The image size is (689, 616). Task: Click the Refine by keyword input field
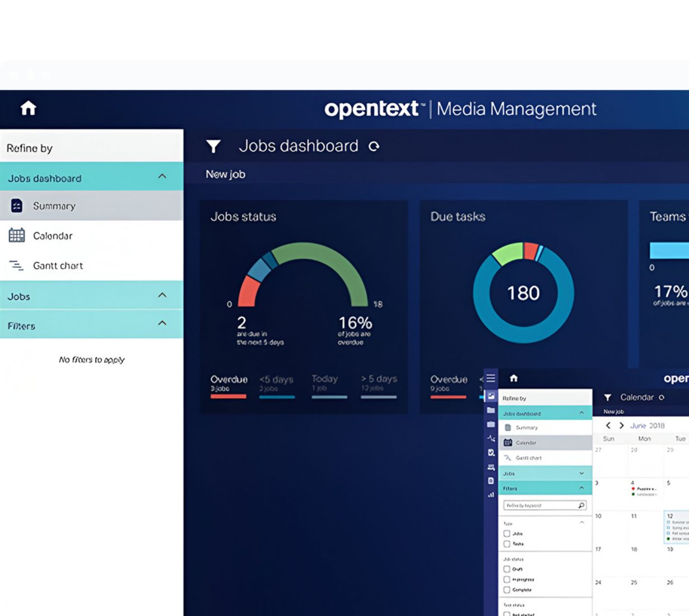pos(539,505)
